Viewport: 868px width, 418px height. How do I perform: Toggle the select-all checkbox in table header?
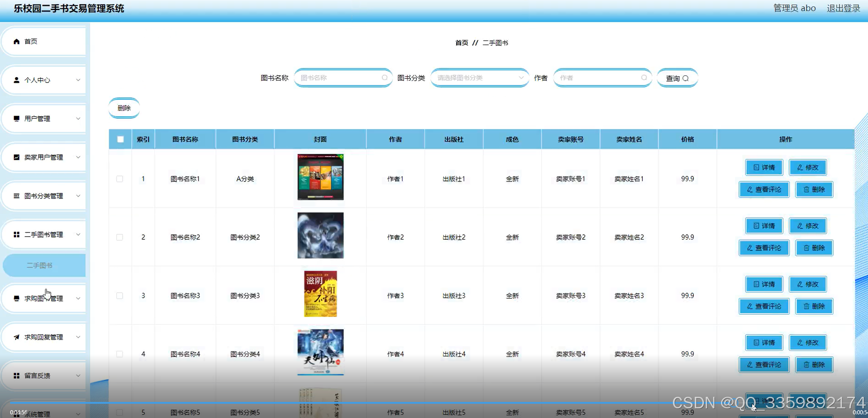pyautogui.click(x=120, y=139)
